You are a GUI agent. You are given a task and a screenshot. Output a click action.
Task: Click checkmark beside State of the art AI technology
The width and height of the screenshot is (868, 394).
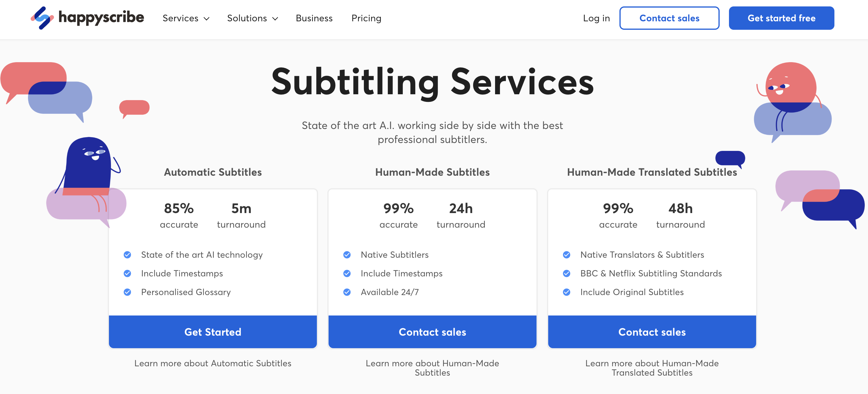point(127,255)
